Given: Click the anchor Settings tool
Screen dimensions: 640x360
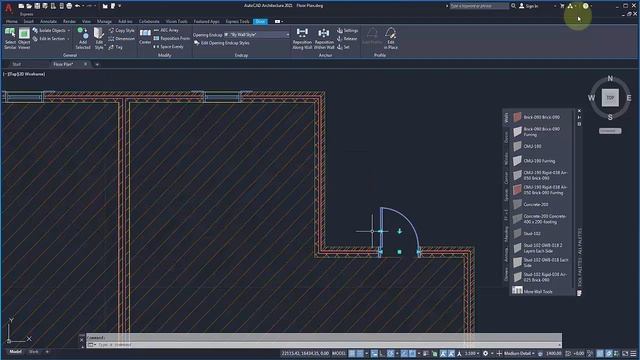Looking at the screenshot, I should tap(347, 31).
